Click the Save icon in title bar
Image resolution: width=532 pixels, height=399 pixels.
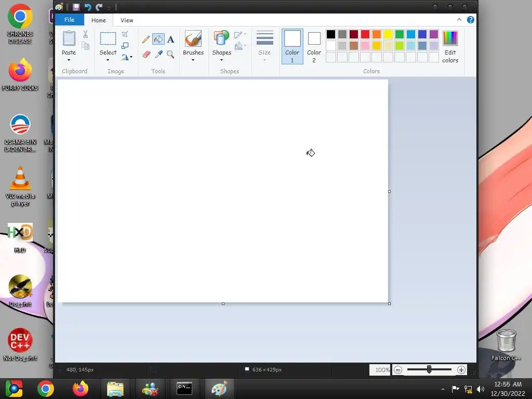coord(76,7)
